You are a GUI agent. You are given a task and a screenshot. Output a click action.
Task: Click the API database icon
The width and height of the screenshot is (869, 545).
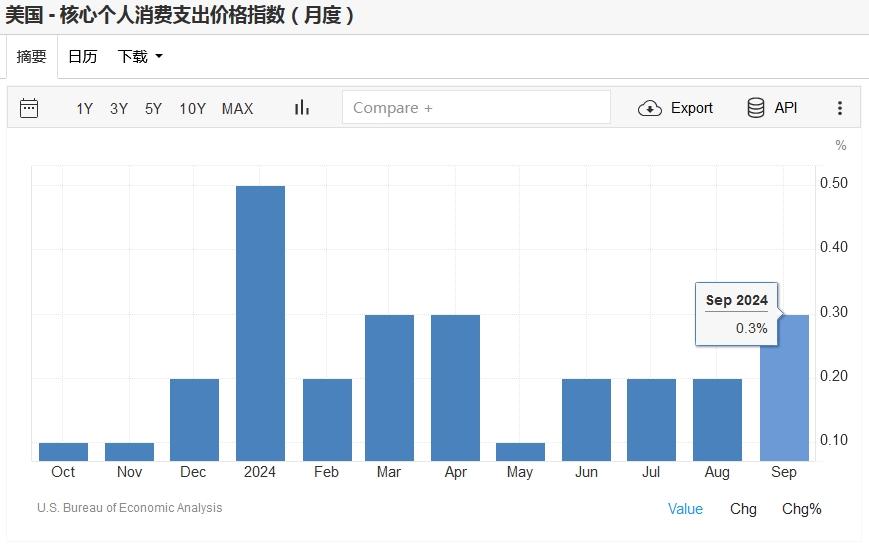click(x=756, y=108)
